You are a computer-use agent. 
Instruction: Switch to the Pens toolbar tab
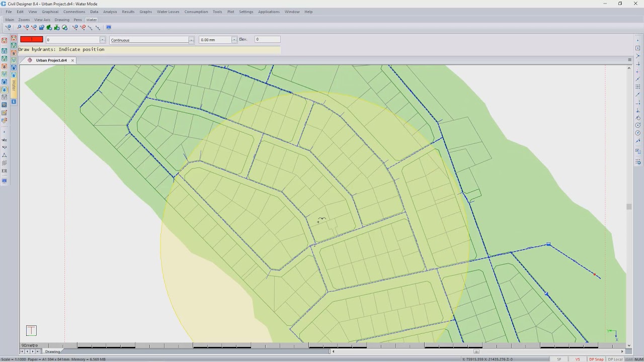coord(77,20)
